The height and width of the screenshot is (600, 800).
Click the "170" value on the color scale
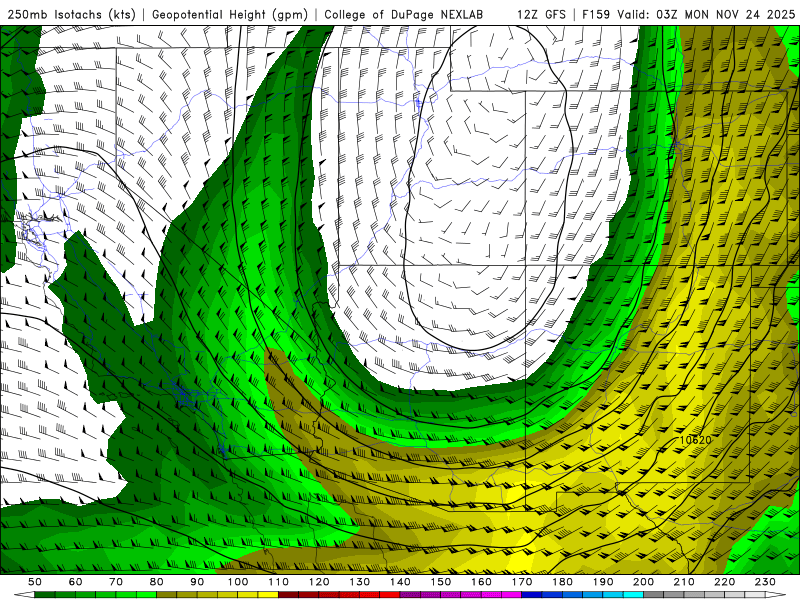(x=522, y=582)
